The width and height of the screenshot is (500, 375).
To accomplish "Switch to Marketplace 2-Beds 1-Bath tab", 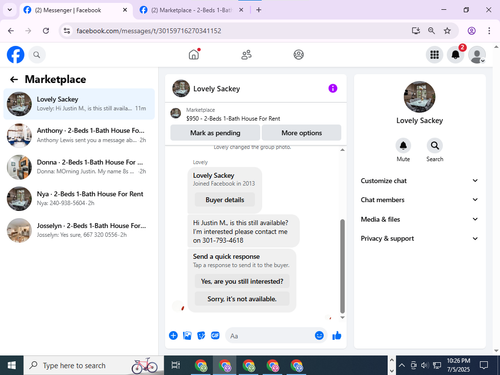I will 192,10.
